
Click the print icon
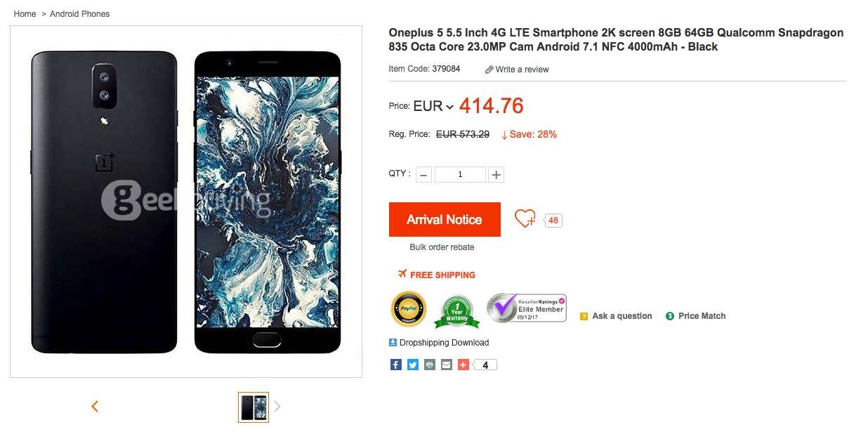click(429, 365)
